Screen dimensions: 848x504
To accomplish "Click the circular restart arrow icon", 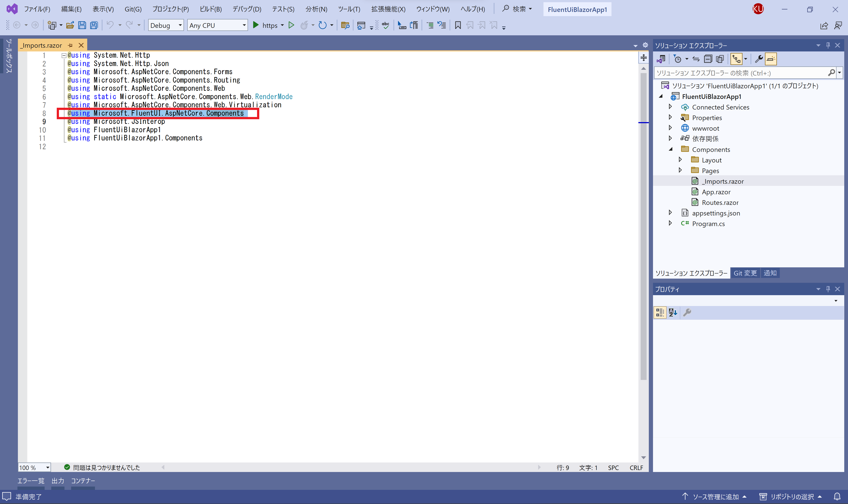I will [322, 25].
